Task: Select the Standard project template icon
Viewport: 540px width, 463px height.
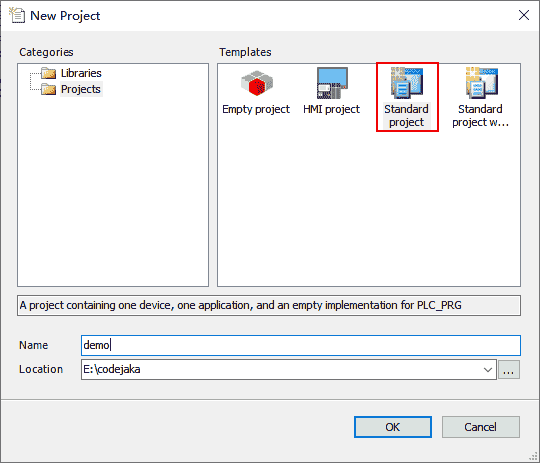Action: pyautogui.click(x=407, y=83)
